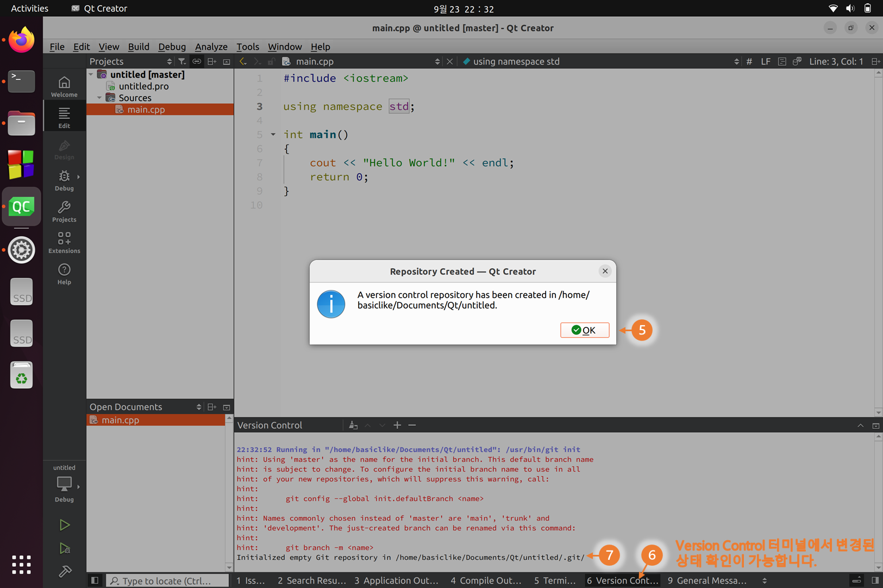Open the Help mode

point(64,274)
